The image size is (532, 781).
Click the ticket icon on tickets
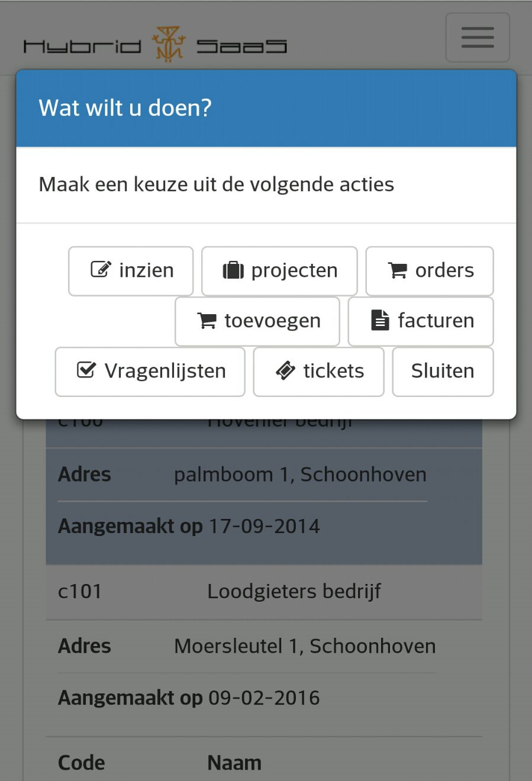285,371
